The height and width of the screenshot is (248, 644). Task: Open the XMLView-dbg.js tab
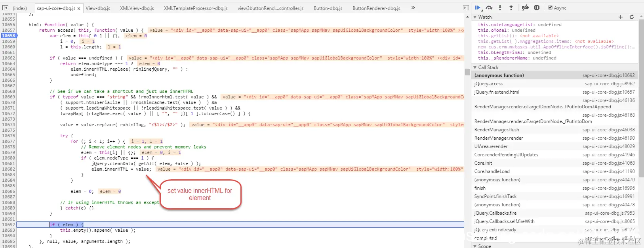coord(137,8)
